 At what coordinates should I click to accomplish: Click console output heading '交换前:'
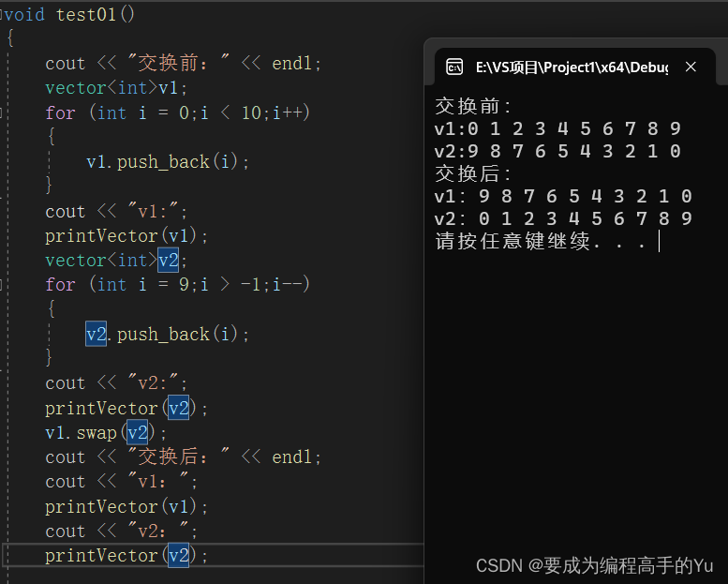[x=473, y=106]
